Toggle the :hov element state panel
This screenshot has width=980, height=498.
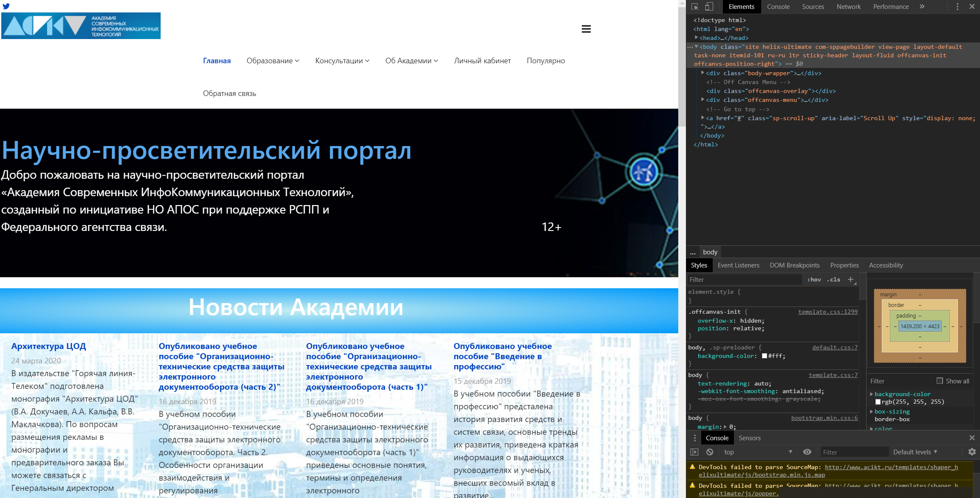point(814,279)
